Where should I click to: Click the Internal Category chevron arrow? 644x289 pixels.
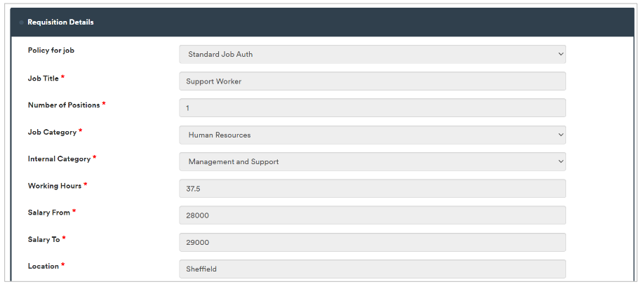560,162
